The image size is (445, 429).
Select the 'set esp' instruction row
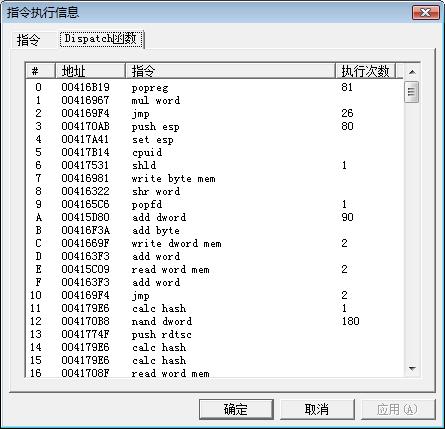pos(214,139)
